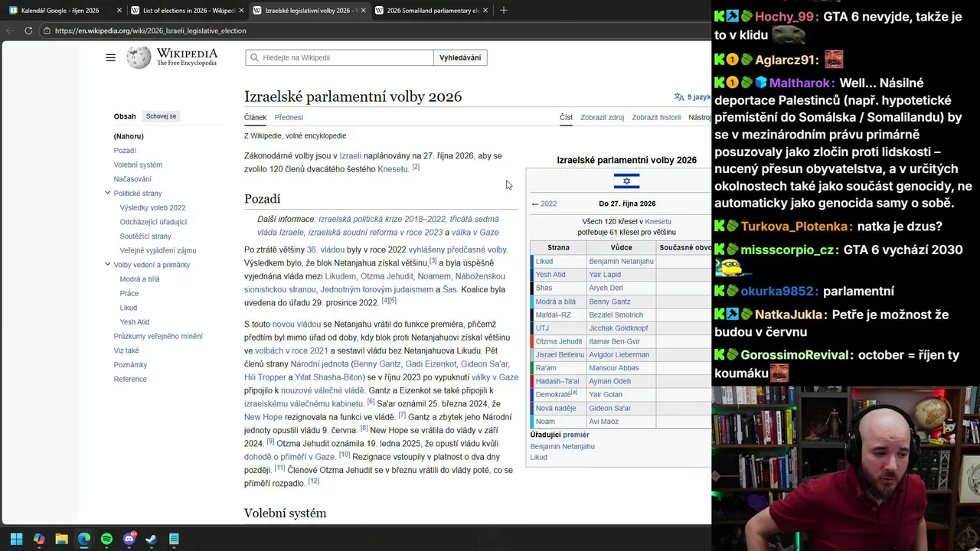Click chat username GorossimoRevival

point(796,355)
